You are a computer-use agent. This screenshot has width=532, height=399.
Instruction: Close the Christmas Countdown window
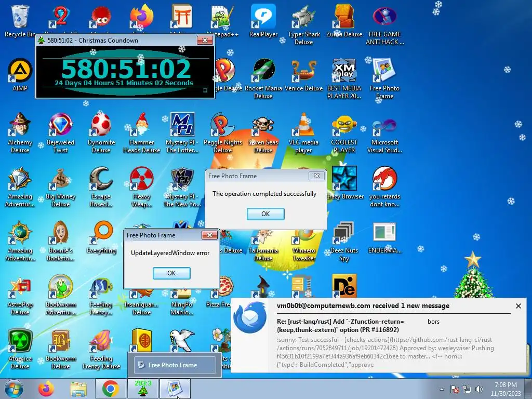click(205, 41)
